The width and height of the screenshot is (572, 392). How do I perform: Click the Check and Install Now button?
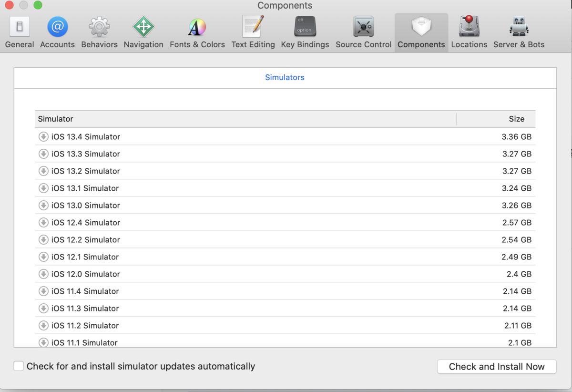pyautogui.click(x=497, y=367)
